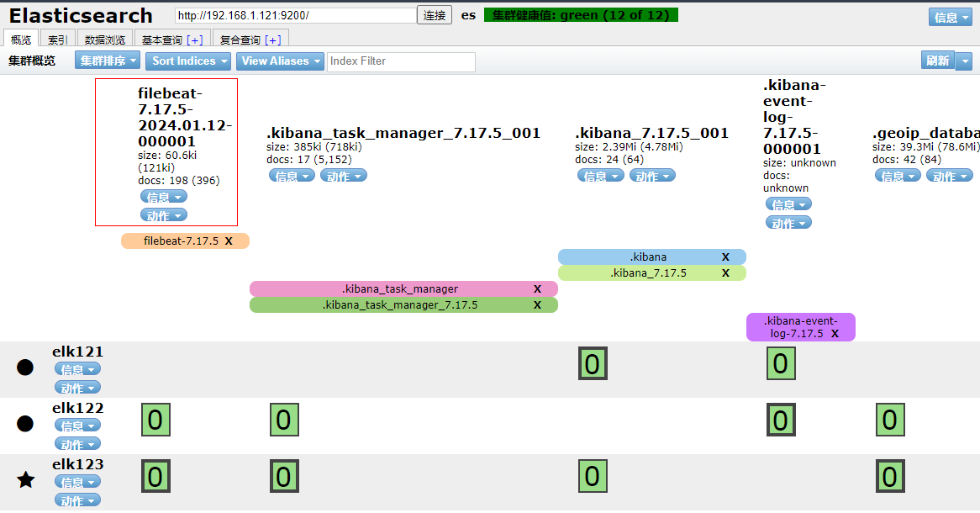Image resolution: width=980 pixels, height=513 pixels.
Task: Focus the Index Filter text field
Action: tap(401, 61)
